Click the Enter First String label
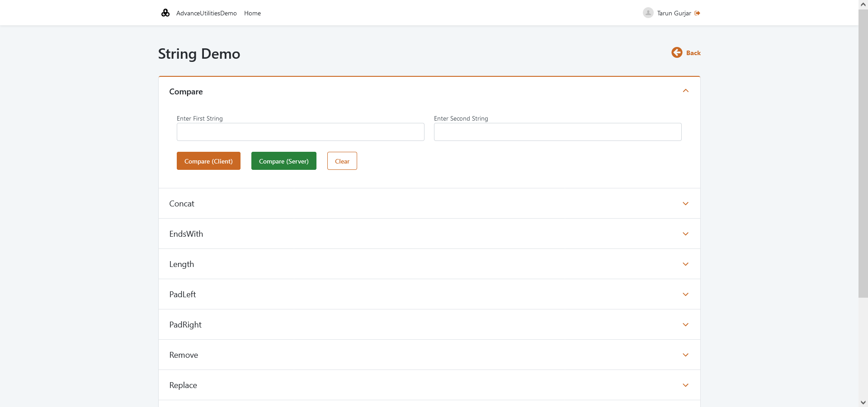The height and width of the screenshot is (407, 868). [x=200, y=118]
